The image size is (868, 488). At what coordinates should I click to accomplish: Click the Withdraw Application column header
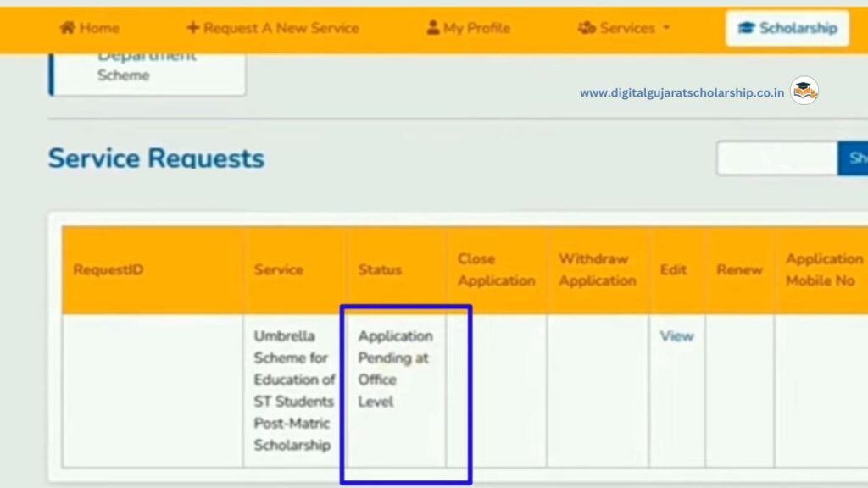598,269
